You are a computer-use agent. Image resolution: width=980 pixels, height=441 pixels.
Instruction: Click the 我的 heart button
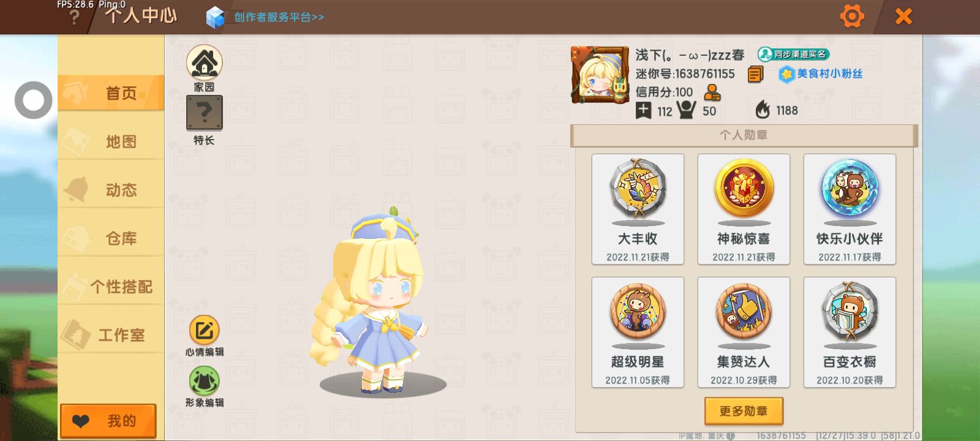[x=108, y=421]
